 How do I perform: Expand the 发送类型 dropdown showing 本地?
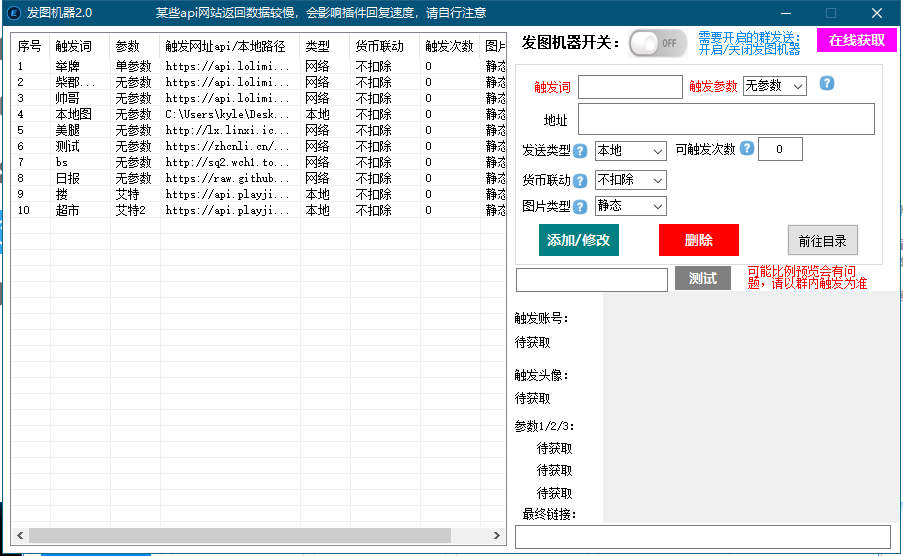[630, 151]
